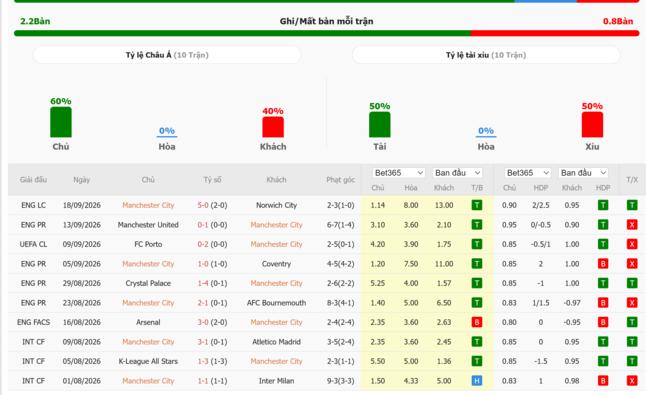Viewport: 650px width, 395px height.
Task: Open Manchester City in the Norwich City row
Action: pyautogui.click(x=148, y=205)
